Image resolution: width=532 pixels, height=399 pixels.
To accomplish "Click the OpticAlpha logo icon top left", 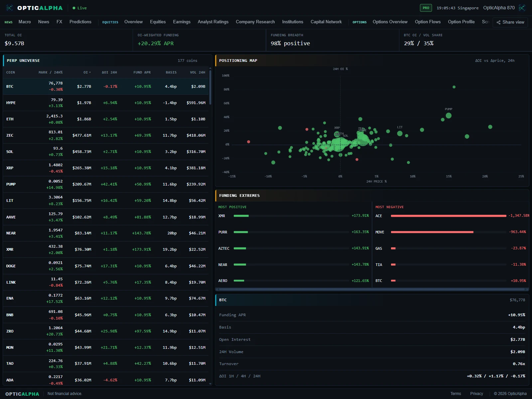I will tap(10, 8).
